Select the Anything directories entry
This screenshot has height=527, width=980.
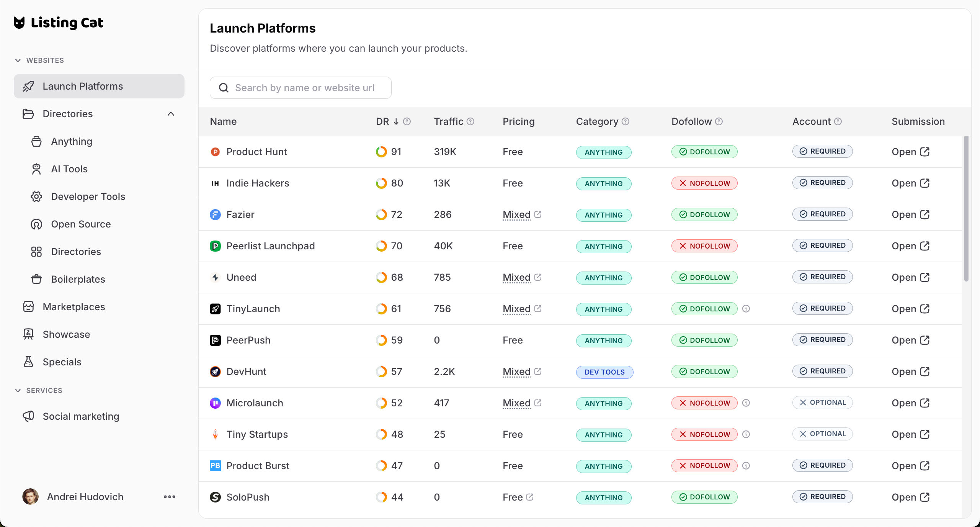[x=71, y=141]
